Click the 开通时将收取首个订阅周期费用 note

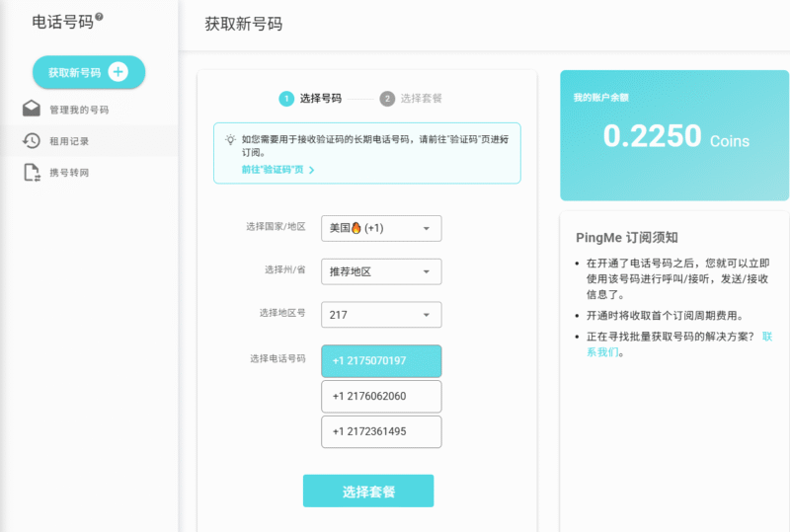coord(665,316)
